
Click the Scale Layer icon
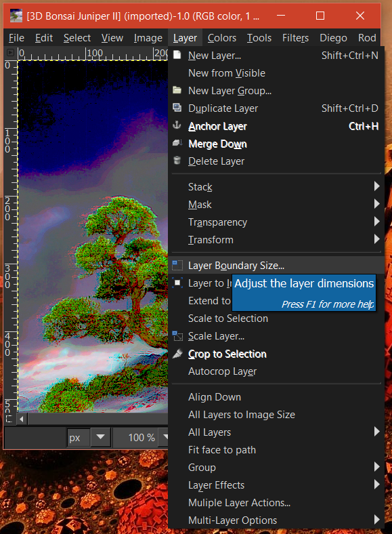point(177,336)
